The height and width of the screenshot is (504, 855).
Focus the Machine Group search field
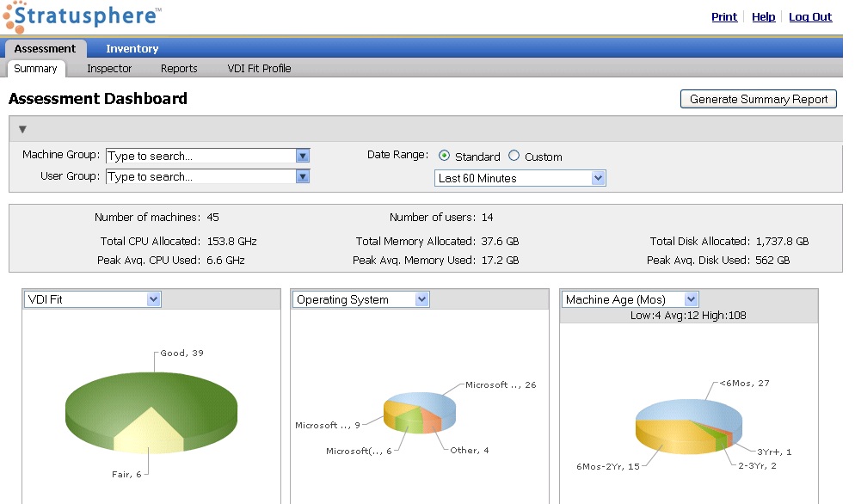pyautogui.click(x=201, y=156)
